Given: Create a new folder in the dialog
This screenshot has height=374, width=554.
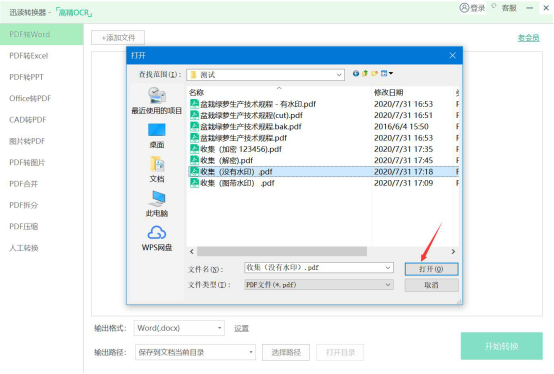Looking at the screenshot, I should [x=374, y=73].
